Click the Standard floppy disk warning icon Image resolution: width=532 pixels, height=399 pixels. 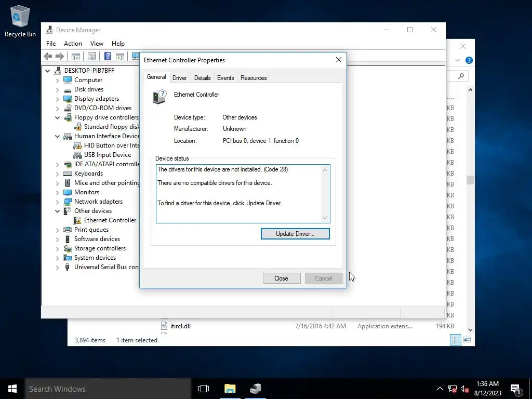click(x=78, y=127)
